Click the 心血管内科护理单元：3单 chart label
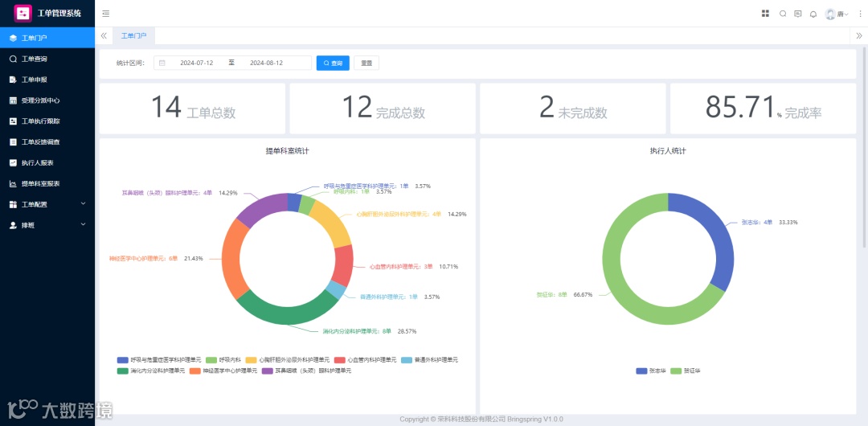The width and height of the screenshot is (868, 426). point(401,267)
